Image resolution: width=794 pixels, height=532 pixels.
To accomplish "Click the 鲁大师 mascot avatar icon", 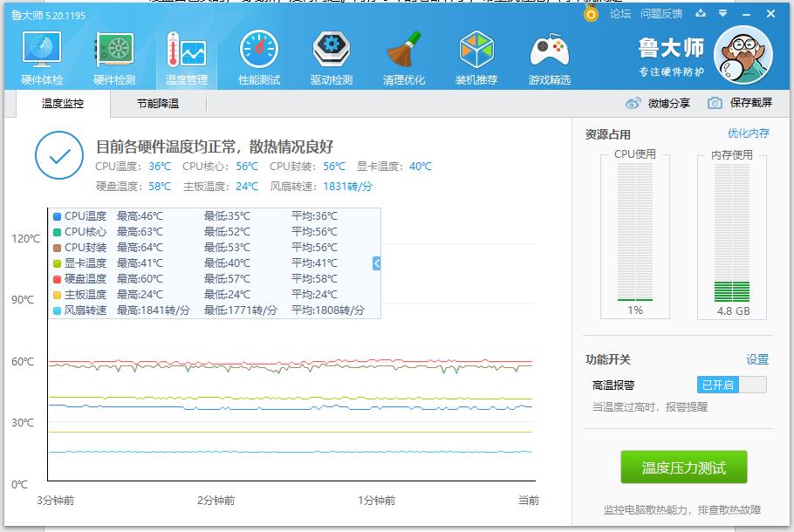I will 743,54.
